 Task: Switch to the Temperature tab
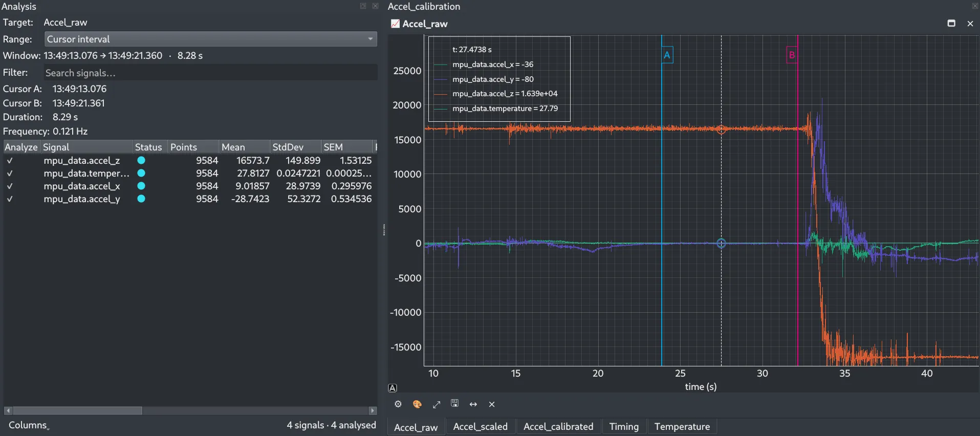pyautogui.click(x=682, y=427)
